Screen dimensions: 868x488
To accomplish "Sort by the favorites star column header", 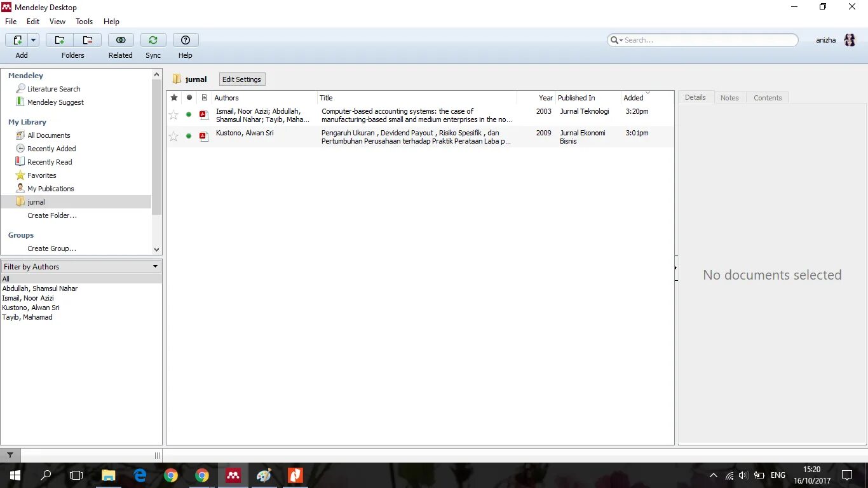I will (x=174, y=98).
